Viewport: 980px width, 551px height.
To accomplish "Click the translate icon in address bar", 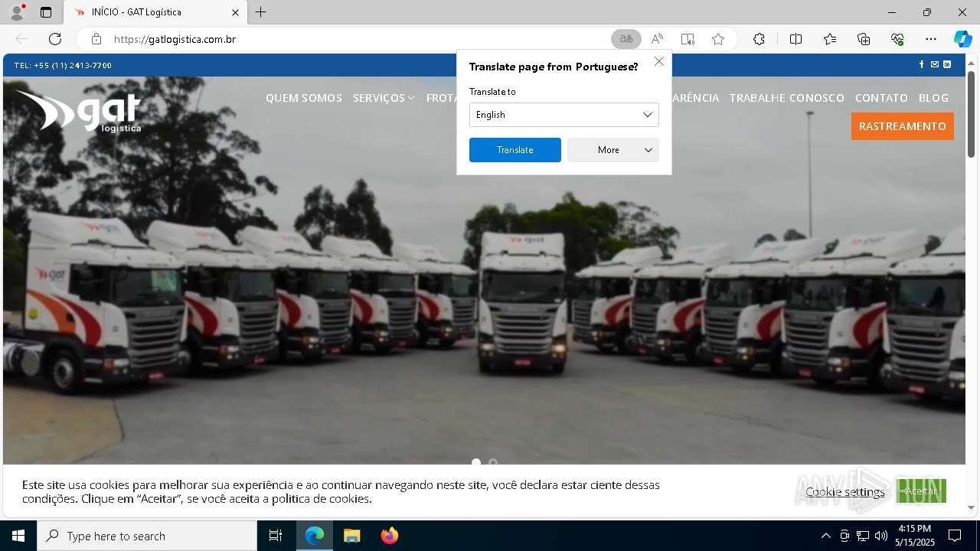I will click(626, 39).
